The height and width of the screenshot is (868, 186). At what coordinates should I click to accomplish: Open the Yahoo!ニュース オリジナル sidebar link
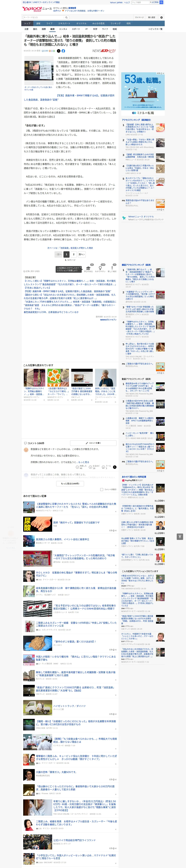pos(141,217)
